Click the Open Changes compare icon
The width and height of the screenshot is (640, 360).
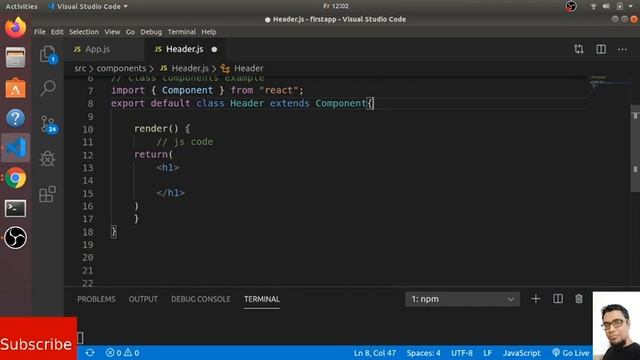(579, 49)
